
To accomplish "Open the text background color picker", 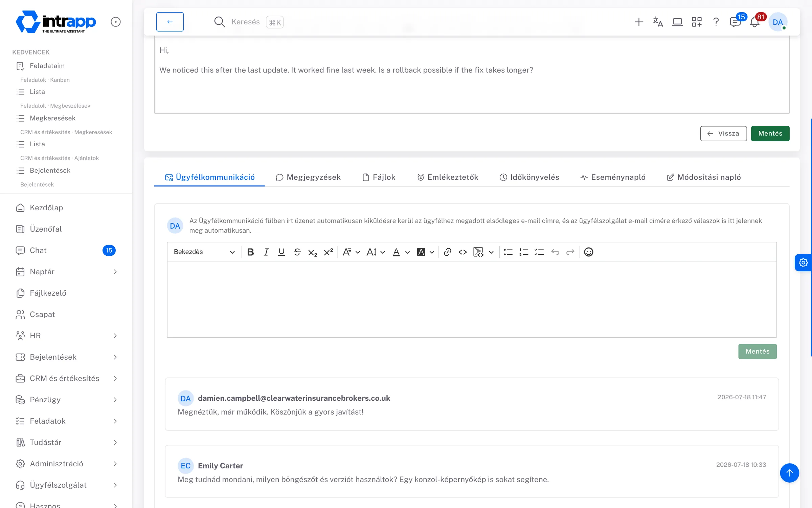I will point(425,252).
